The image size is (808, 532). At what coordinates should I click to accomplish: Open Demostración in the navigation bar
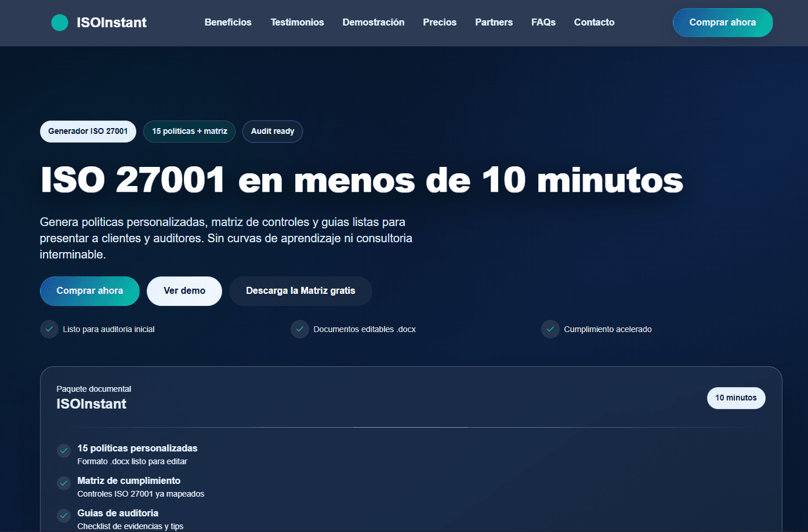374,23
